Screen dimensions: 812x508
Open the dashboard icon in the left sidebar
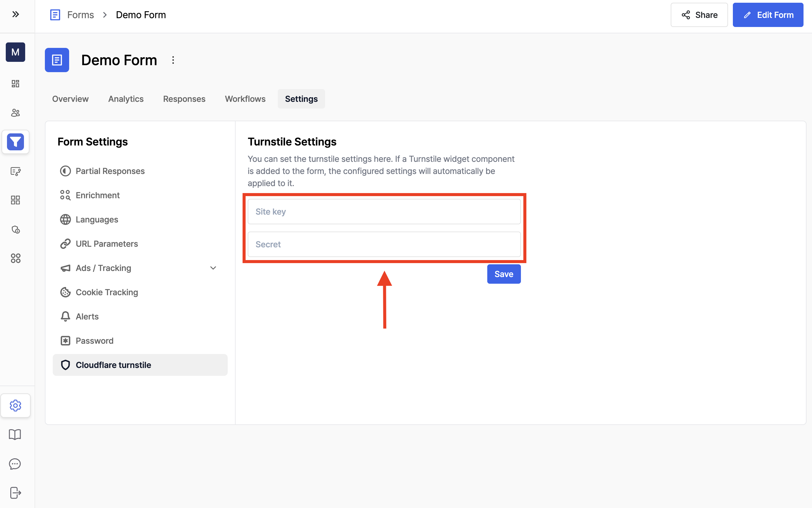click(15, 84)
